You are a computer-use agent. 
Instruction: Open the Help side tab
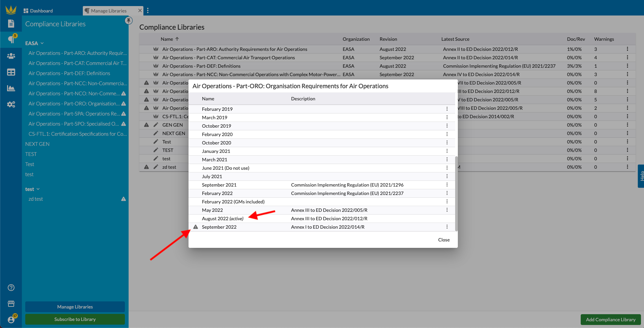641,176
